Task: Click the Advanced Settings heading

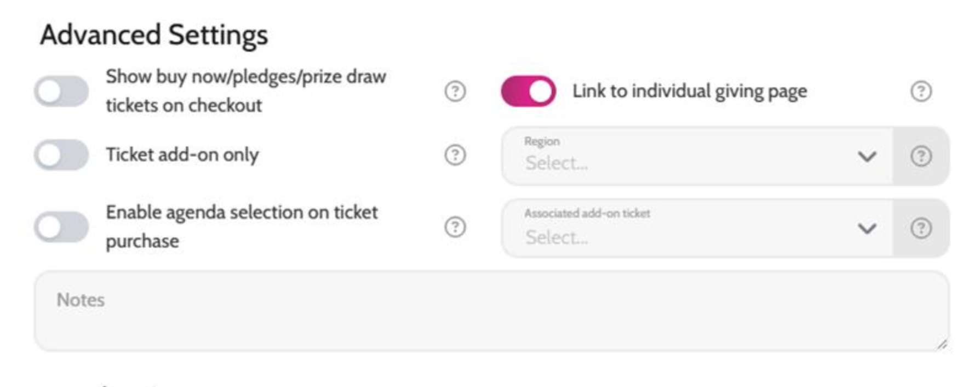Action: click(154, 35)
